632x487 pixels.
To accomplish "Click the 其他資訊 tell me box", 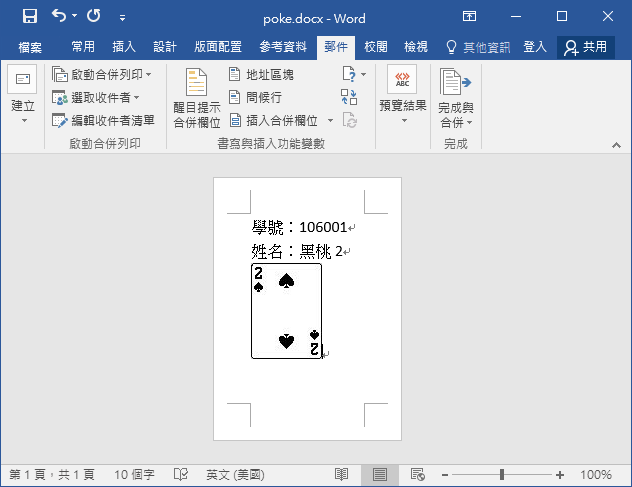I will [x=478, y=47].
